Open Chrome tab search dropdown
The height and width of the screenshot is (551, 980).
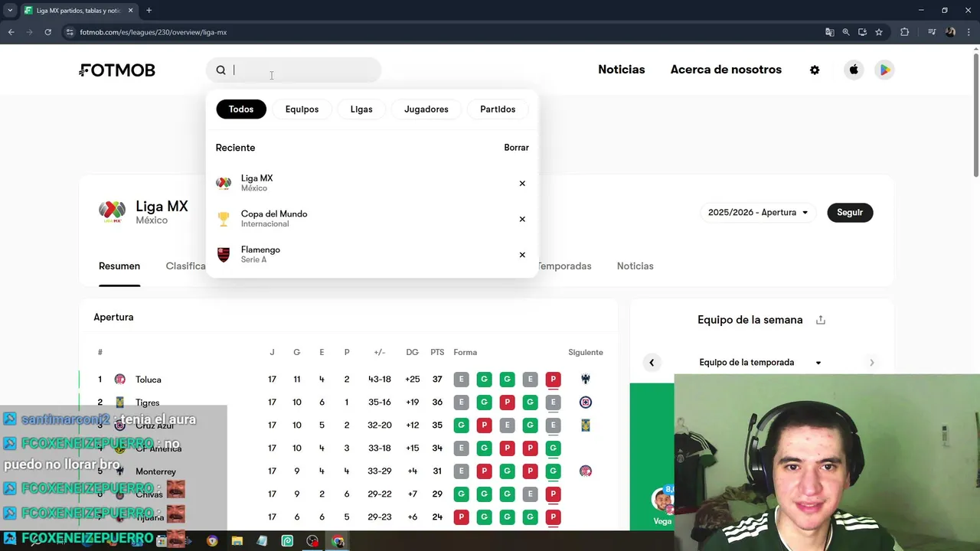pos(9,11)
